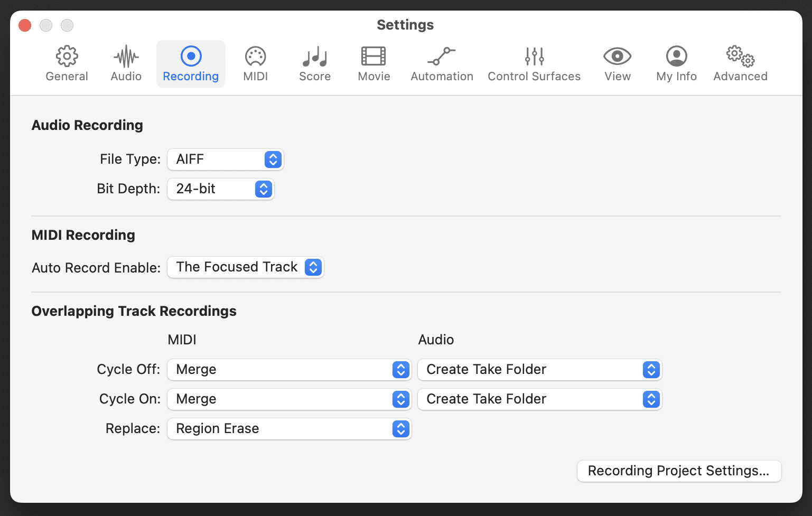Click the My Info icon
The width and height of the screenshot is (812, 516).
pyautogui.click(x=676, y=62)
